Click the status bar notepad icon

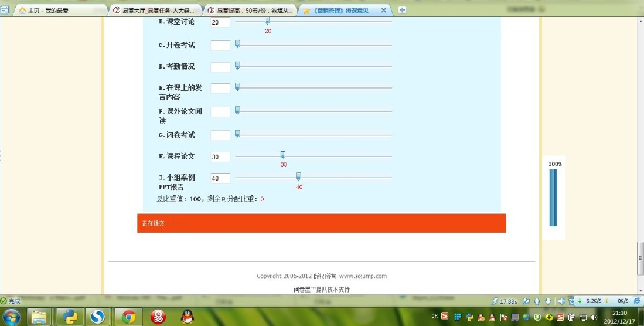pyautogui.click(x=526, y=301)
